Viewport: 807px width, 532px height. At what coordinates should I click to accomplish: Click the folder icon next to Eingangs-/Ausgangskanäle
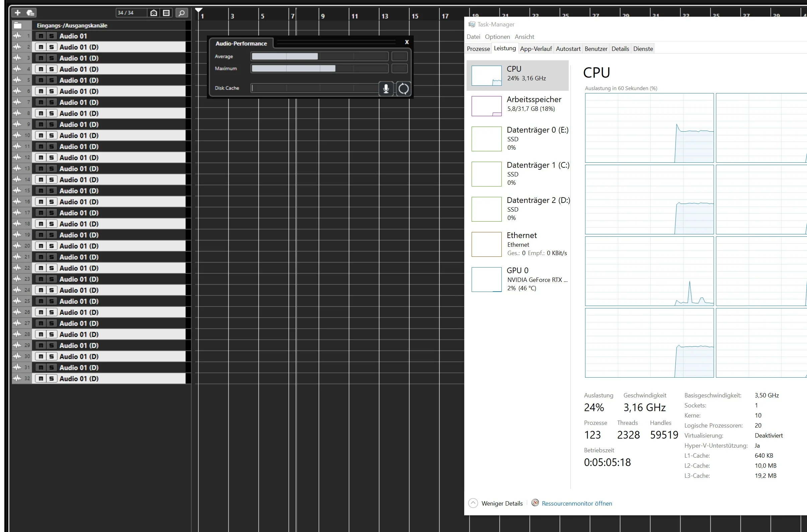18,25
